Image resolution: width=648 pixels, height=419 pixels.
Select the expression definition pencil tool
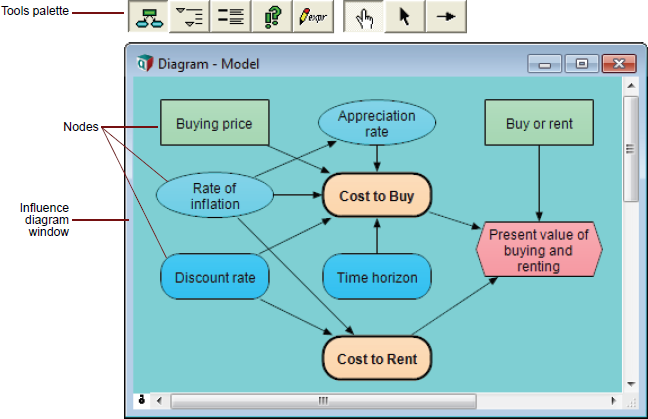tap(313, 16)
